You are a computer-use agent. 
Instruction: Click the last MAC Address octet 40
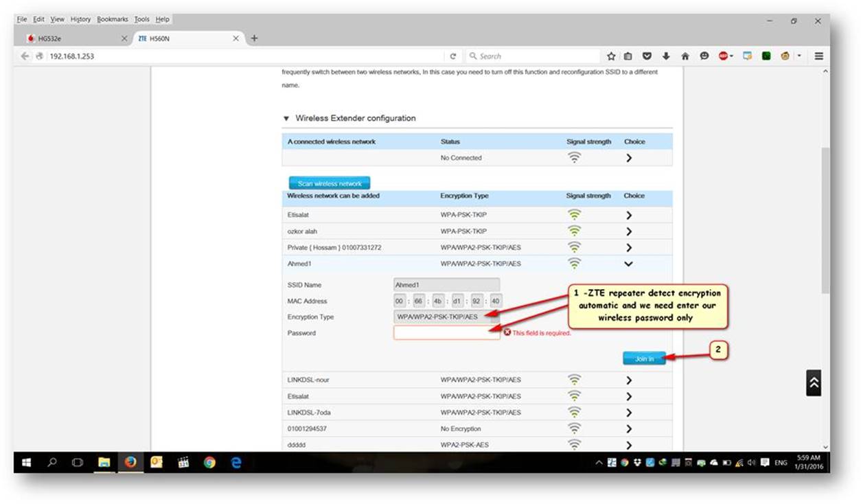(x=495, y=301)
